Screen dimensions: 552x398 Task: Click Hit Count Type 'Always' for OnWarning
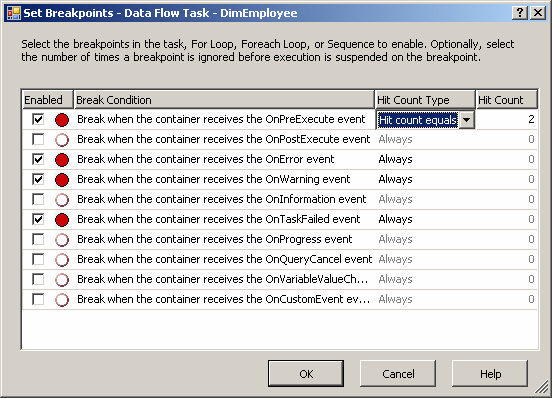coord(395,179)
